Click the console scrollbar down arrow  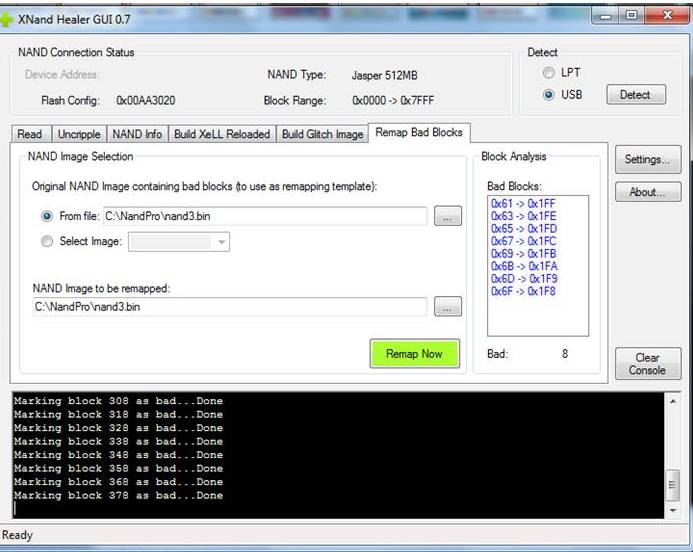click(673, 510)
